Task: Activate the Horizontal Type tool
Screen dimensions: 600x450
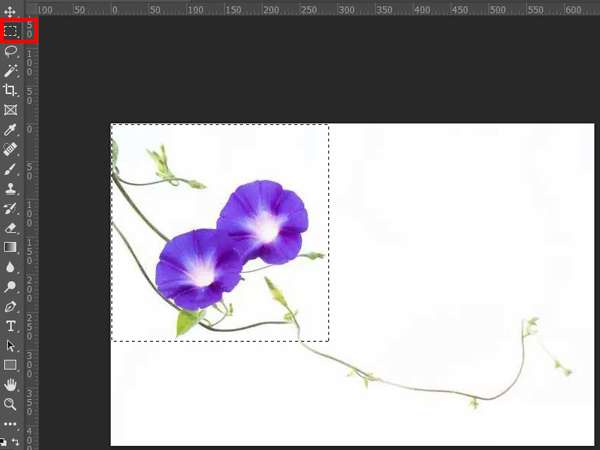Action: 11,326
